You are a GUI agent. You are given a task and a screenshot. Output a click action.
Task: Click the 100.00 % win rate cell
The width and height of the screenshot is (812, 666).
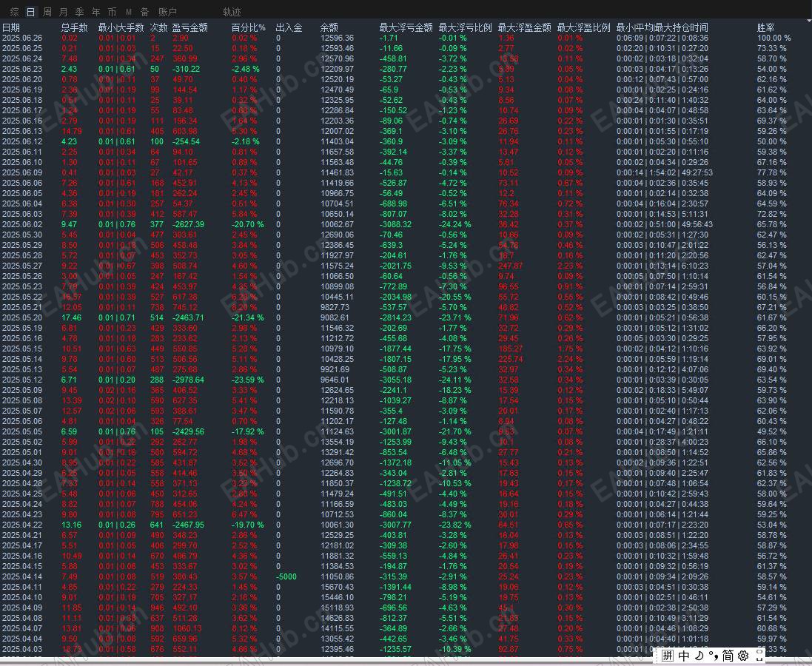(x=774, y=38)
